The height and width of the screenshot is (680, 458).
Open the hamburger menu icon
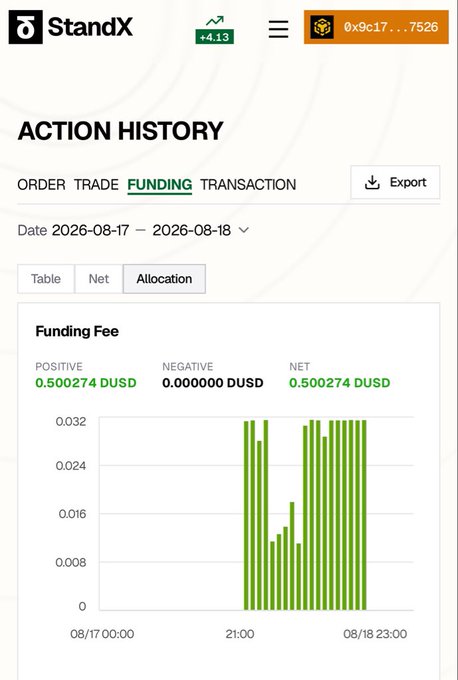coord(278,29)
